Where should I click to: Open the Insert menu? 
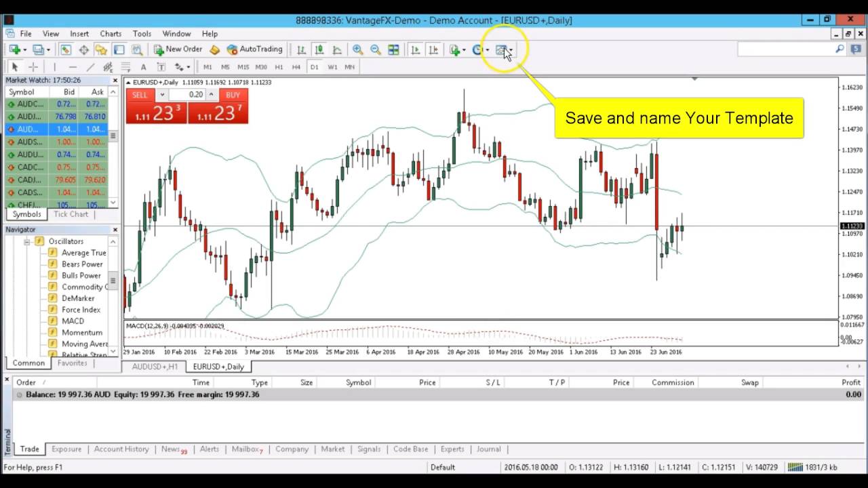[79, 33]
